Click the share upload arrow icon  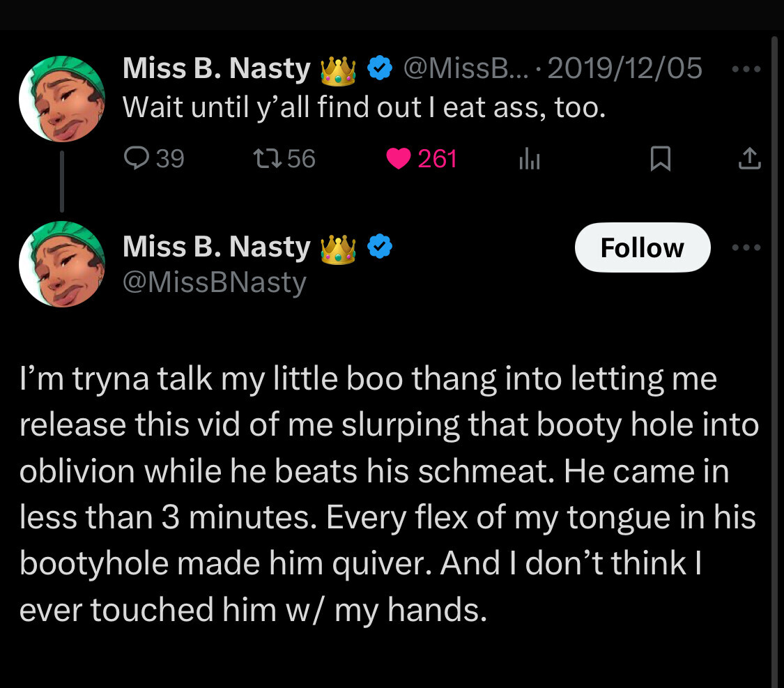tap(749, 160)
